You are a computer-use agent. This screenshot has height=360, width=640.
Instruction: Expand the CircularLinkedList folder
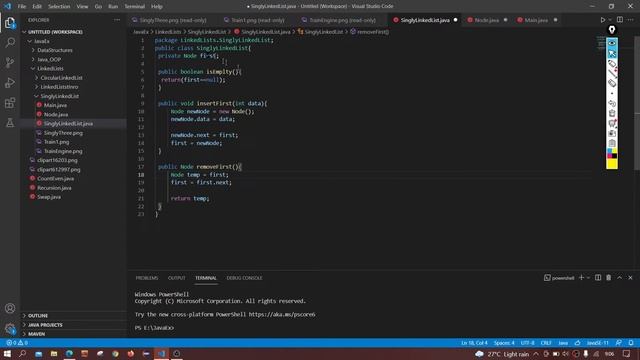pos(37,78)
